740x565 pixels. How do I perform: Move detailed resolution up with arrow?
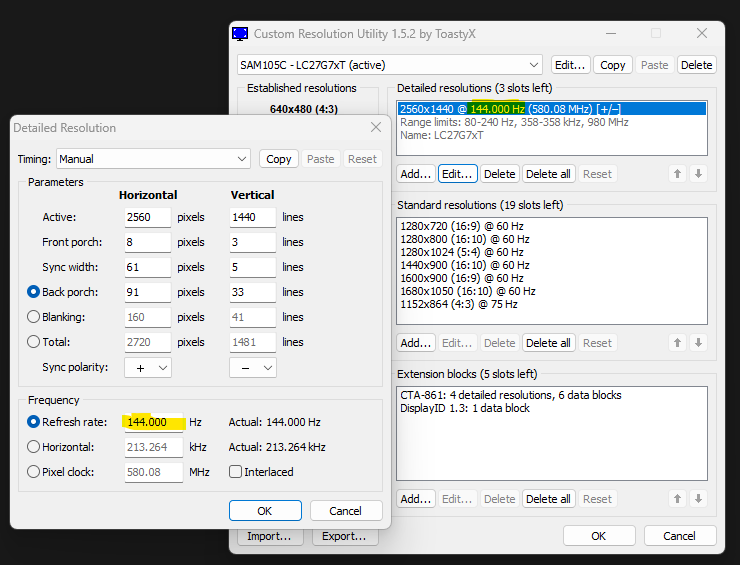678,174
